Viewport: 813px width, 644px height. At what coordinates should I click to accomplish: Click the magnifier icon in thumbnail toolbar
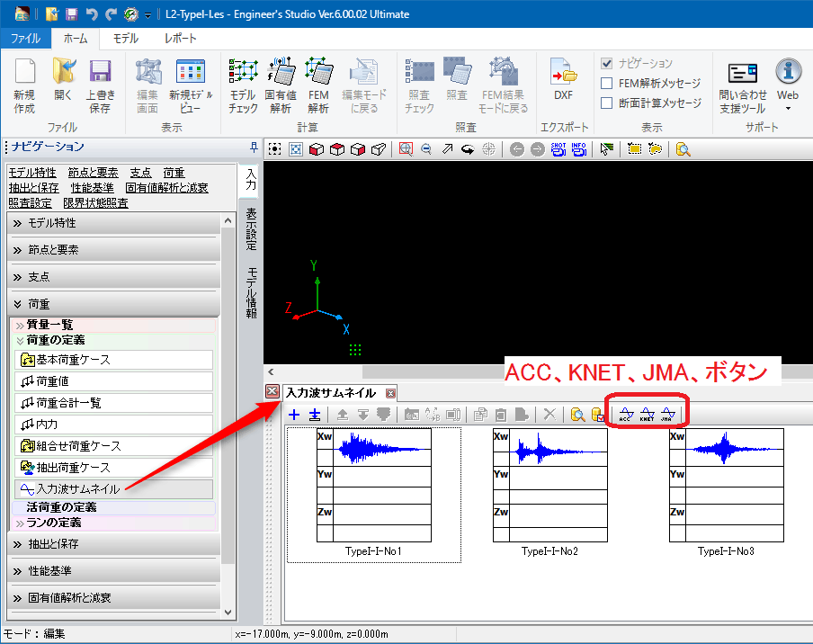pos(577,415)
